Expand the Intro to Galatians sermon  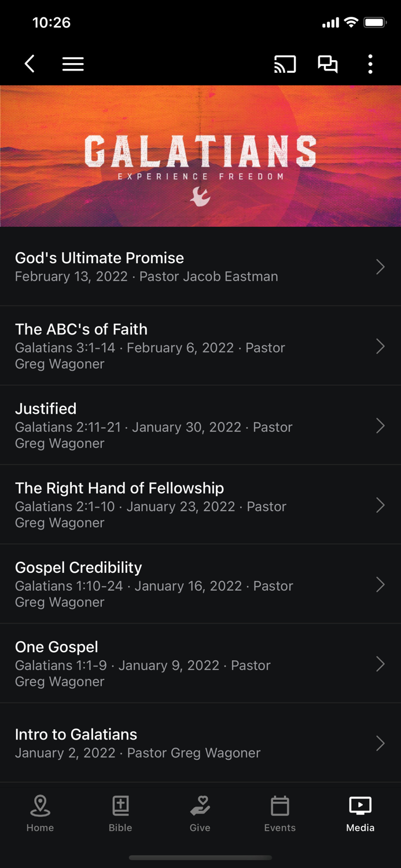[x=200, y=742]
